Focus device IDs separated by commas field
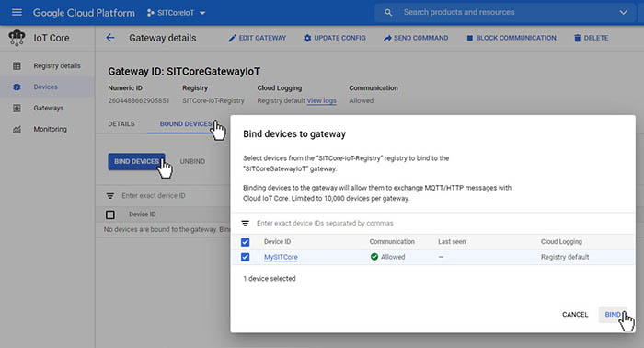 pyautogui.click(x=325, y=223)
